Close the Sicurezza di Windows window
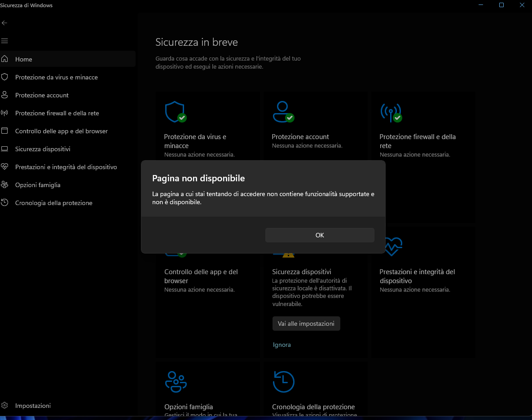 (x=522, y=5)
